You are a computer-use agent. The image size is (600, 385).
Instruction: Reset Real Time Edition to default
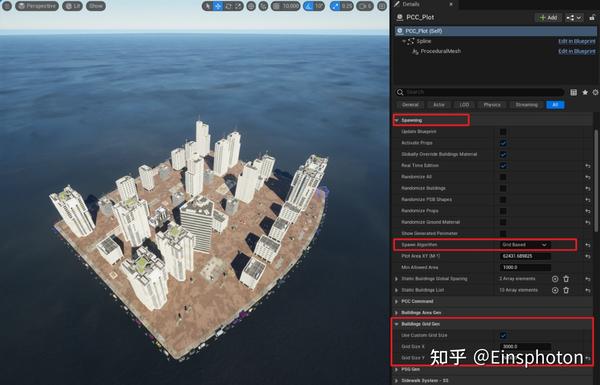[588, 166]
